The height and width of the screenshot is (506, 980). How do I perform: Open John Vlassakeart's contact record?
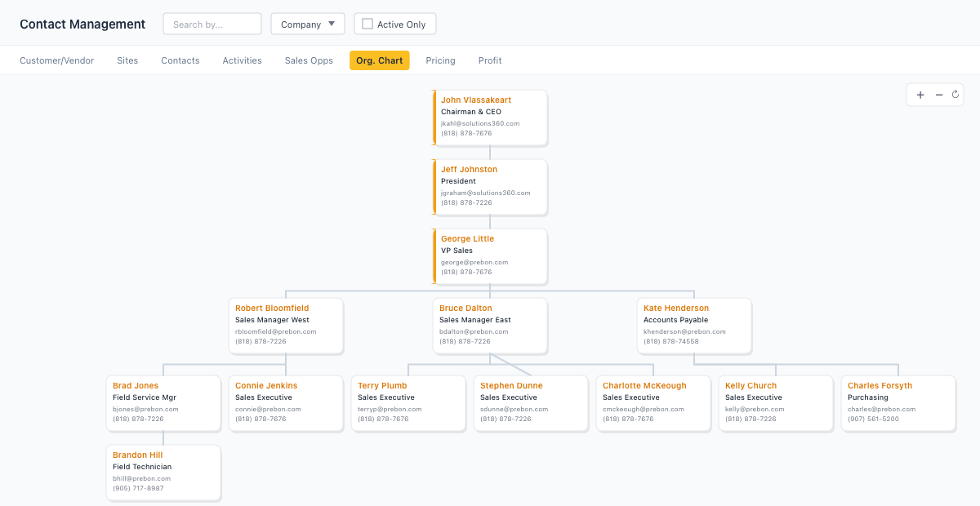[x=490, y=117]
